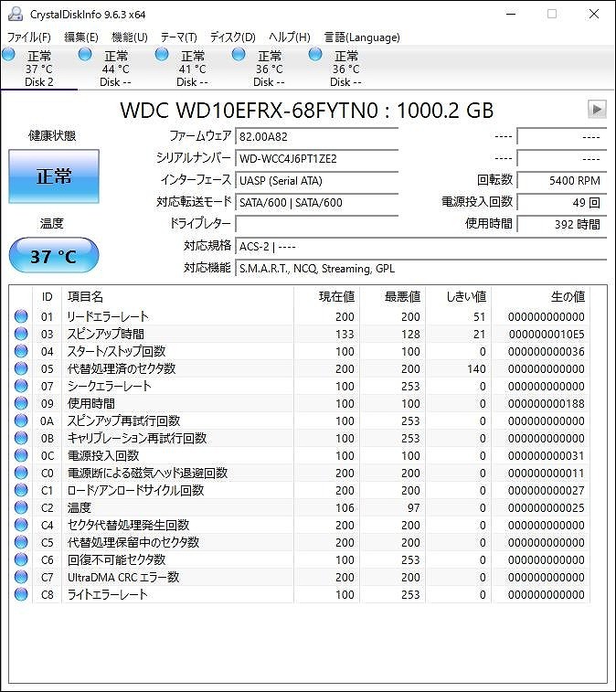Click status orb for row C2 温度
Image resolution: width=616 pixels, height=692 pixels.
(x=21, y=507)
